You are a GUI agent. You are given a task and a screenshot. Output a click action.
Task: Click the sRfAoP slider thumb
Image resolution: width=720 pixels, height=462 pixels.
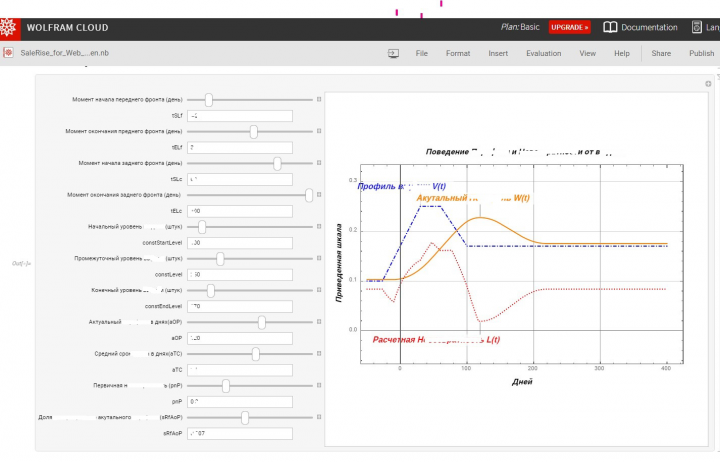tap(245, 417)
